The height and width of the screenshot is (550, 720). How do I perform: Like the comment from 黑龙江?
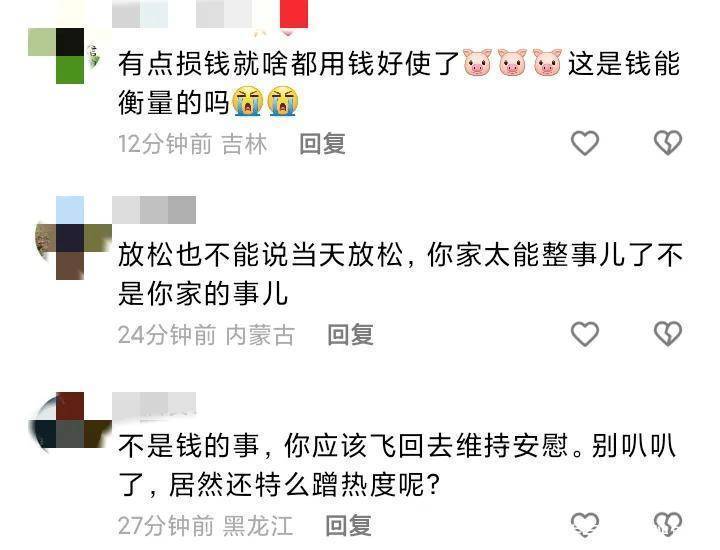coord(585,524)
